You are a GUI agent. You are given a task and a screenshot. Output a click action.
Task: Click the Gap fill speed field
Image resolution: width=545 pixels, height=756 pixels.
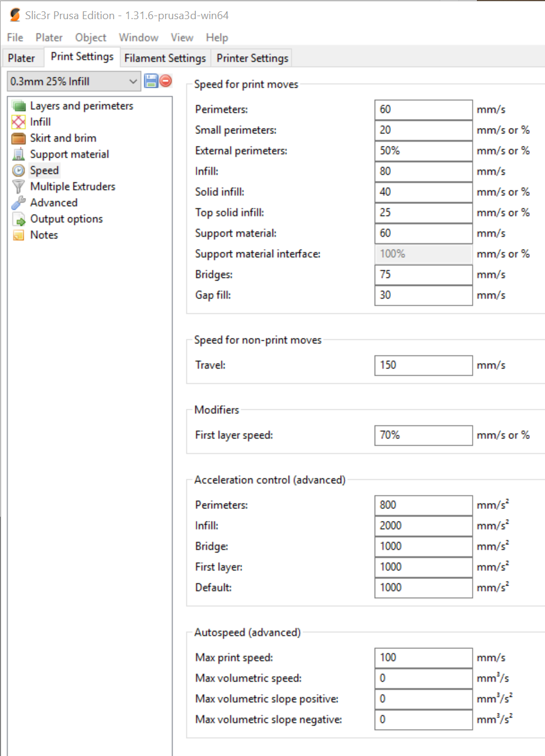(x=424, y=295)
